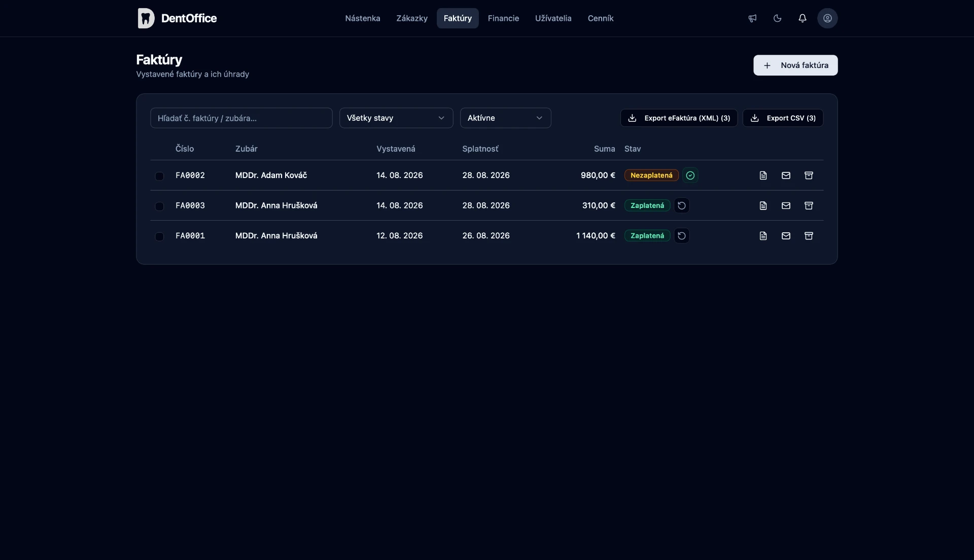The width and height of the screenshot is (974, 560).
Task: View the document for invoice FA0001
Action: pyautogui.click(x=763, y=236)
